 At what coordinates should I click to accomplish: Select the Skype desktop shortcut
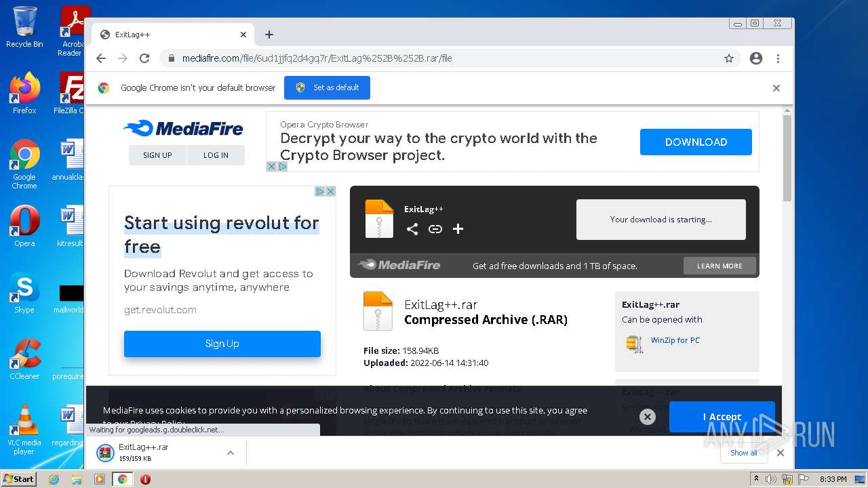[24, 293]
